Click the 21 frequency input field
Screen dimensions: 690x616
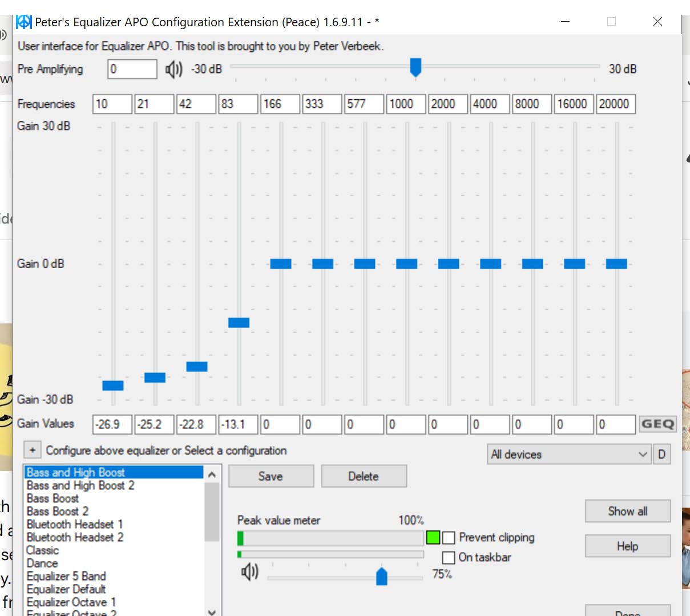point(155,104)
